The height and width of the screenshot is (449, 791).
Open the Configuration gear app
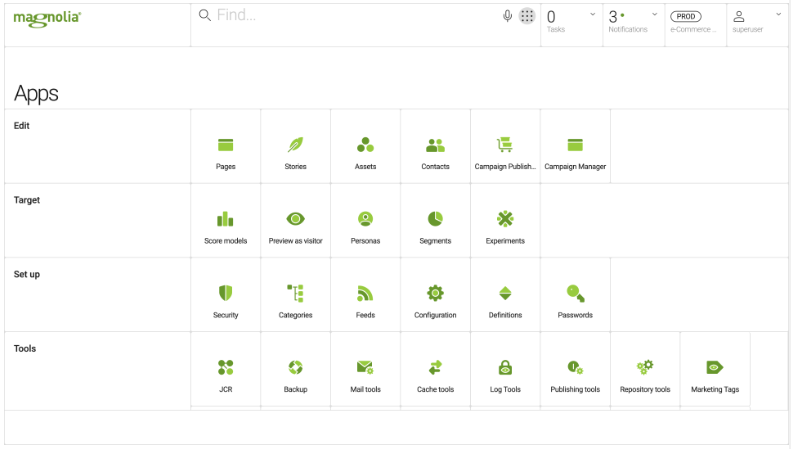[435, 295]
